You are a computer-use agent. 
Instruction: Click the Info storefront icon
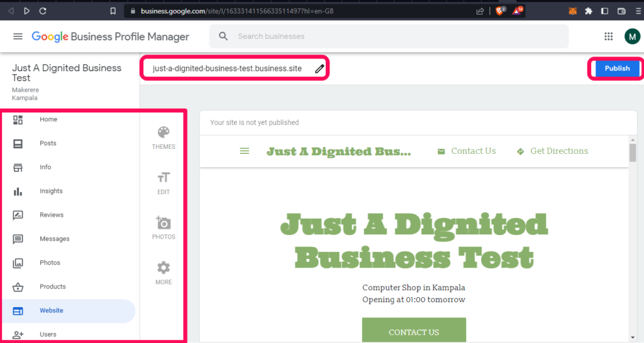click(18, 167)
